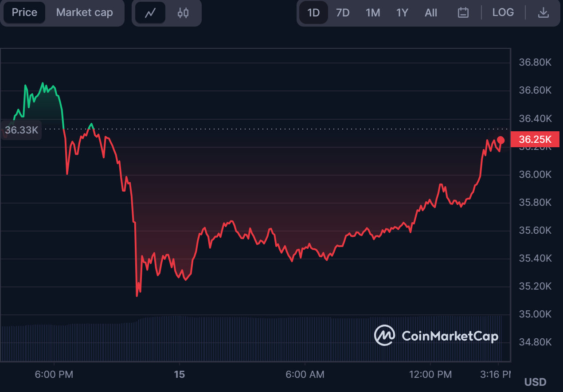Switch to candlestick chart view
The height and width of the screenshot is (392, 563).
tap(183, 13)
